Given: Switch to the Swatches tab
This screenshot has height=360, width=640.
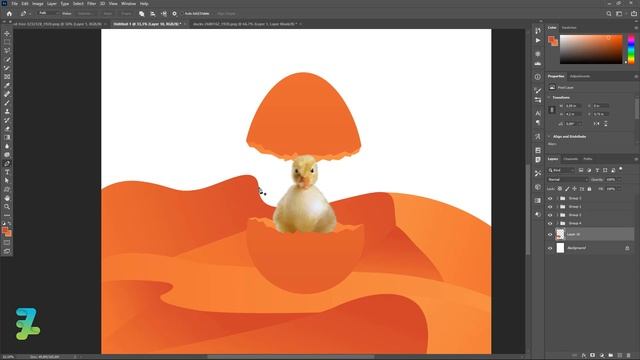Looking at the screenshot, I should (x=569, y=28).
